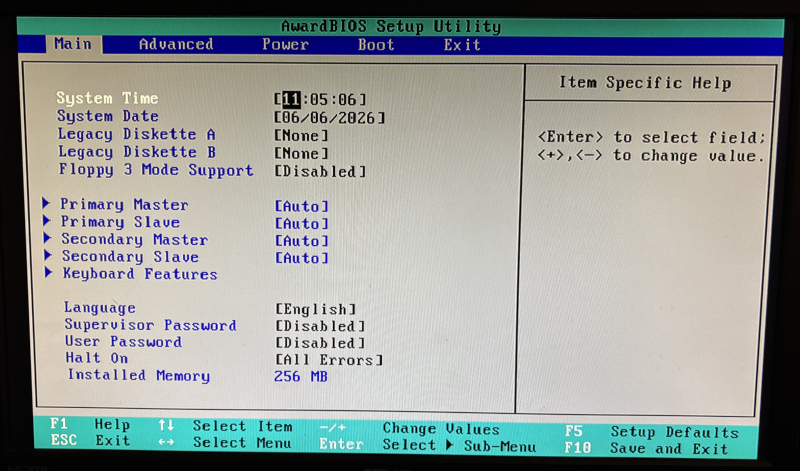800x471 pixels.
Task: Click the left-right arrows Select Menu icon
Action: coord(166,441)
